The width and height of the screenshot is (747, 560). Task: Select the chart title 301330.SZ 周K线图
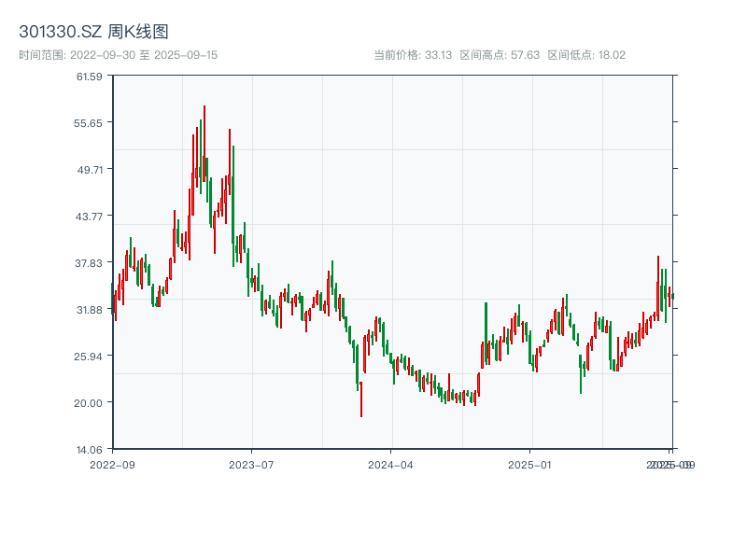click(x=93, y=32)
